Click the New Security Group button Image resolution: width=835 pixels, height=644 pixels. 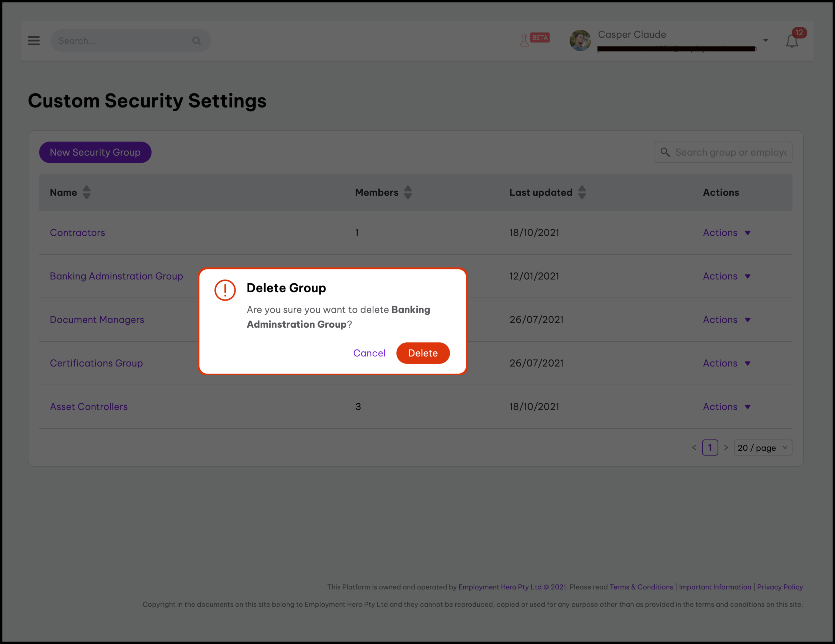click(x=95, y=152)
